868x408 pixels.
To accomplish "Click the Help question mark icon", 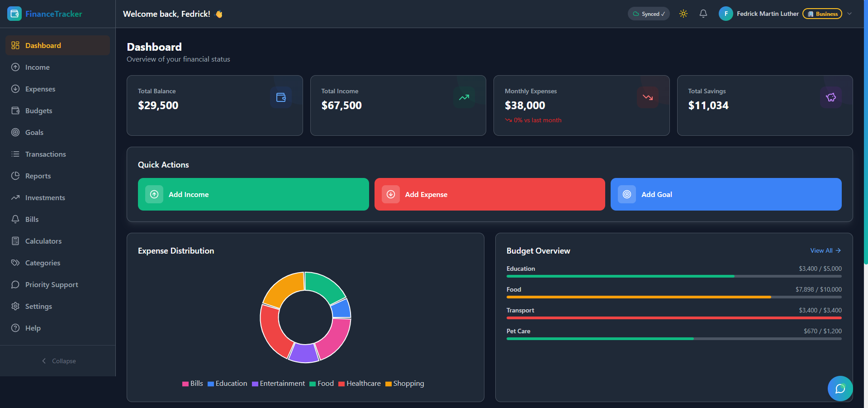I will [15, 328].
